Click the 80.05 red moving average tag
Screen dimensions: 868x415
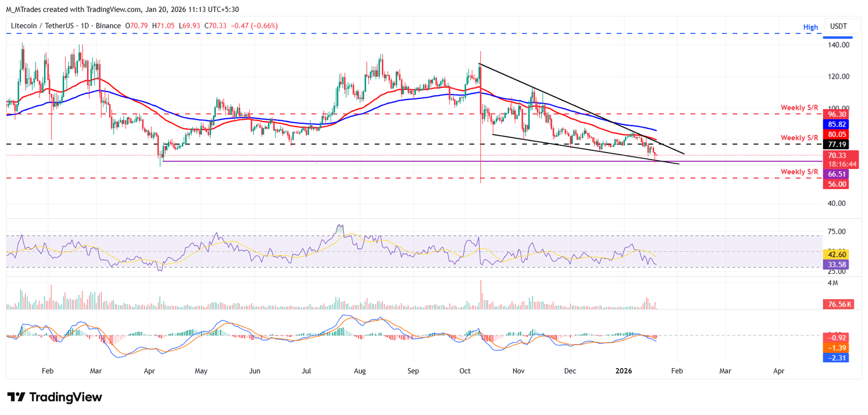click(x=836, y=135)
